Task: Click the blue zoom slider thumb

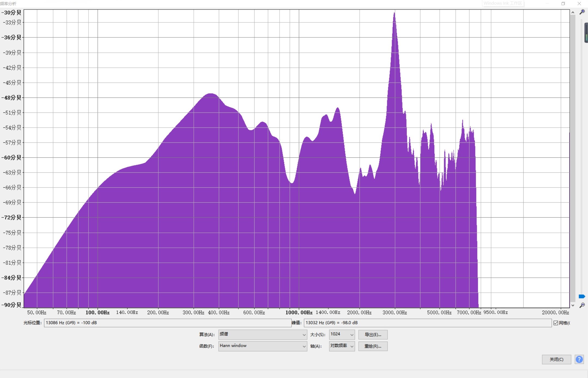Action: pos(582,296)
